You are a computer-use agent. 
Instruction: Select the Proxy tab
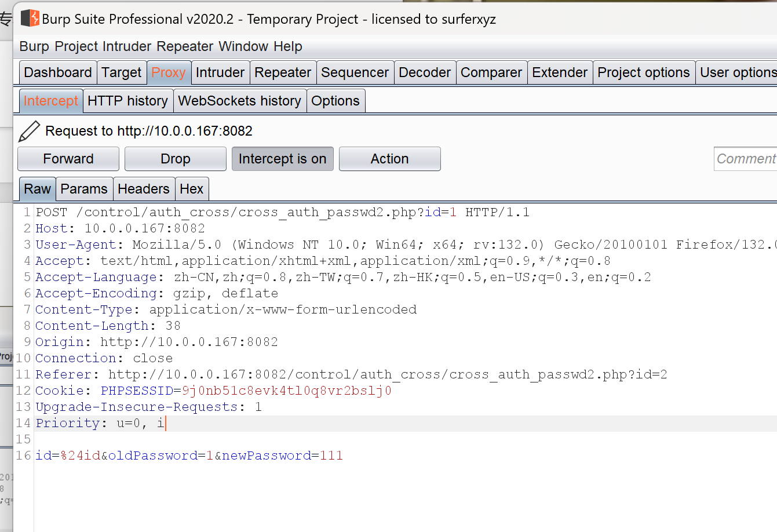169,72
